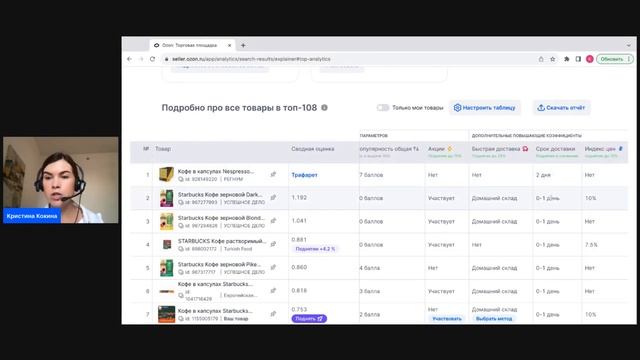Image resolution: width=640 pixels, height=360 pixels.
Task: Open product Кофе в капсулах Nespresso
Action: tap(216, 171)
